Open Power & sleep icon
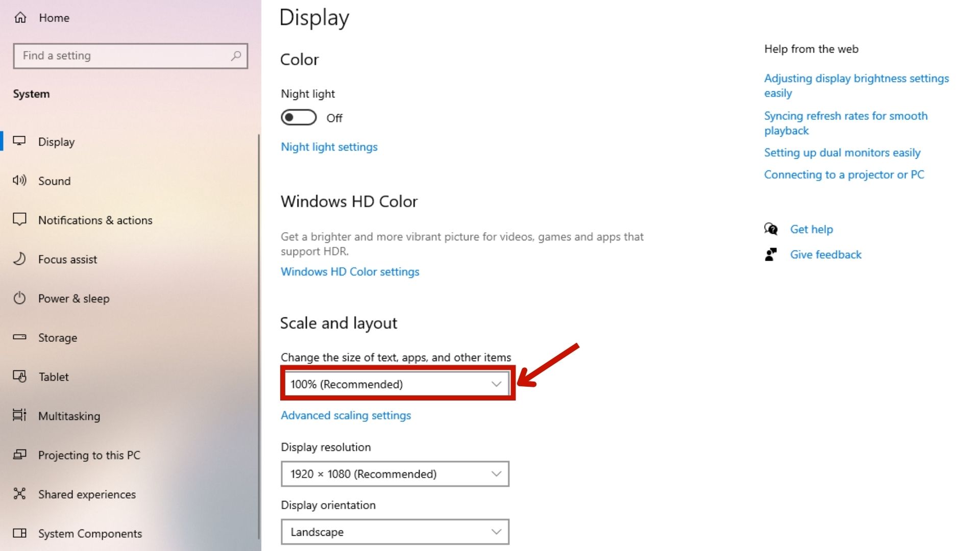This screenshot has height=551, width=980. (x=19, y=298)
